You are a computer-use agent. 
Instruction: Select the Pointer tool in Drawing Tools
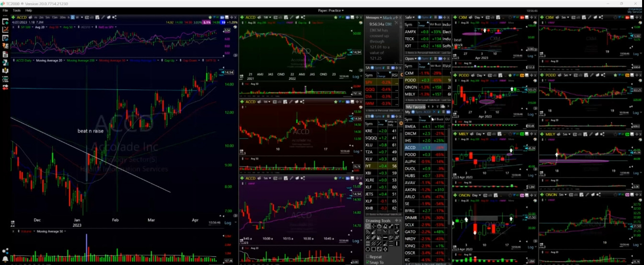click(x=368, y=226)
